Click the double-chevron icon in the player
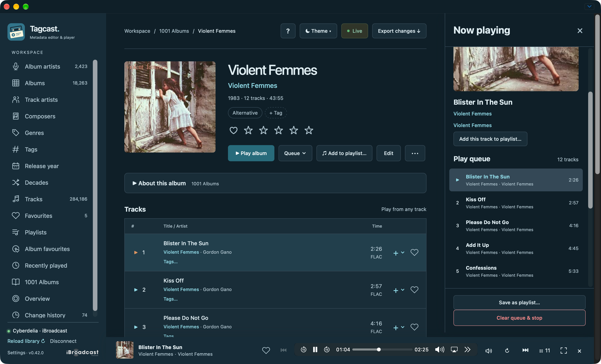This screenshot has height=364, width=601. coord(467,350)
